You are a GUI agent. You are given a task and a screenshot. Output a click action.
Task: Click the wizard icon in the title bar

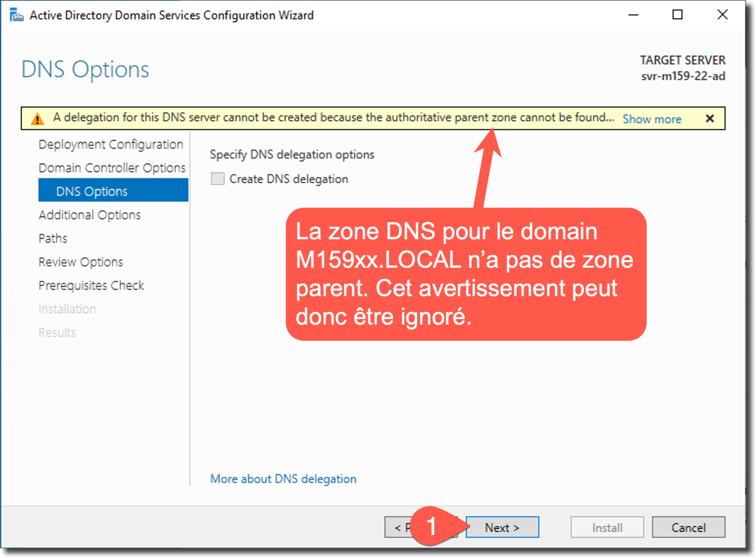pos(16,15)
